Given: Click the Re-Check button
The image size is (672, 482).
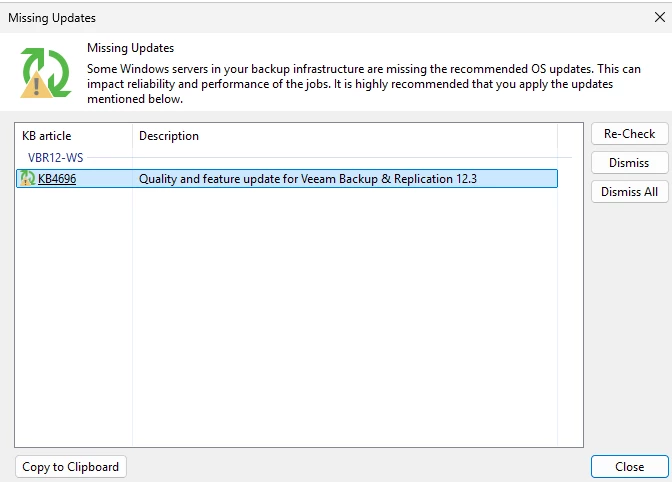Looking at the screenshot, I should tap(629, 134).
